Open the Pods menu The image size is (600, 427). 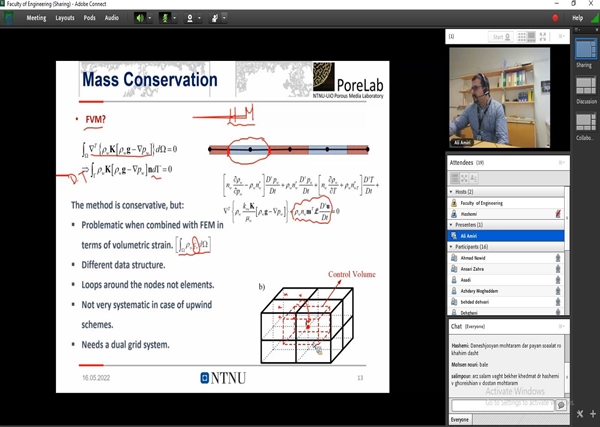point(90,18)
